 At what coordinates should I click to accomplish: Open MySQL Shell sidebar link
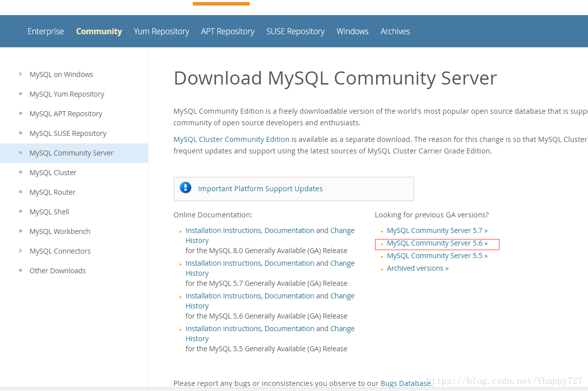pos(49,212)
